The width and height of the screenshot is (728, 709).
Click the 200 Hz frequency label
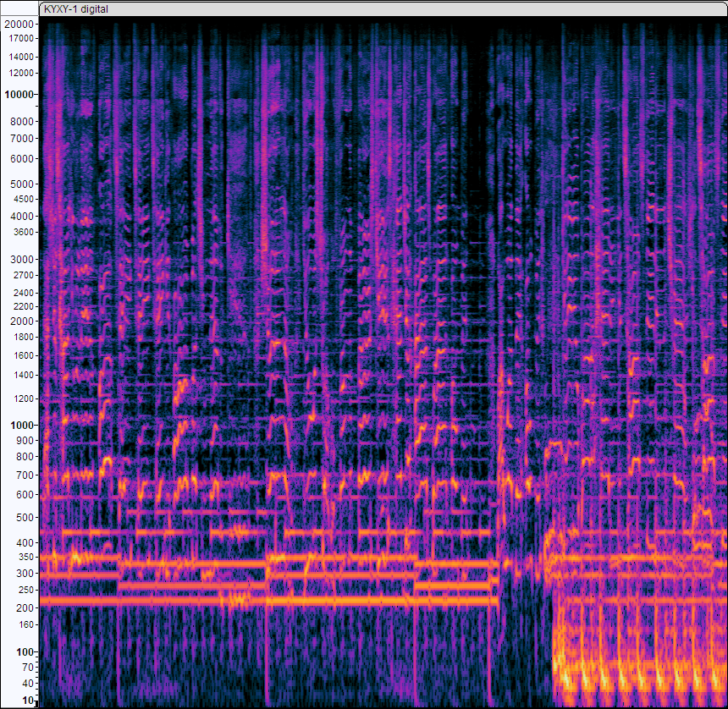pyautogui.click(x=25, y=607)
